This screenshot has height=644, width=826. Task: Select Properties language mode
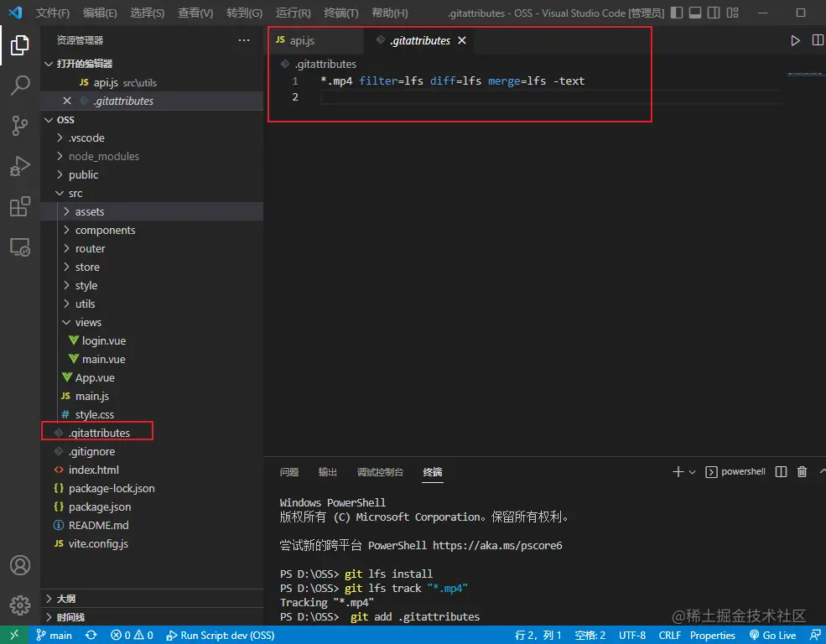pyautogui.click(x=712, y=635)
